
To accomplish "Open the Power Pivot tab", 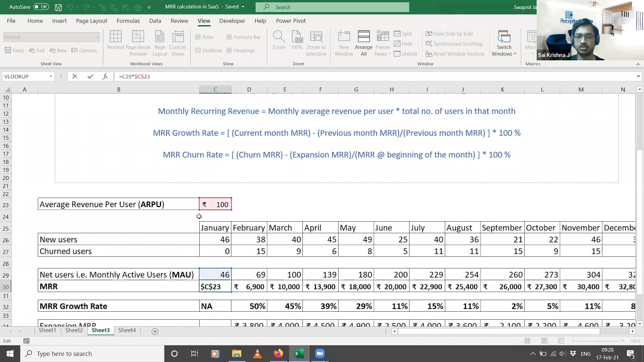I will (x=291, y=21).
